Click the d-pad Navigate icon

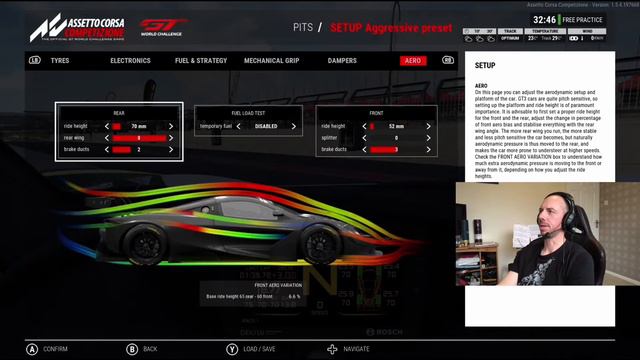point(332,349)
